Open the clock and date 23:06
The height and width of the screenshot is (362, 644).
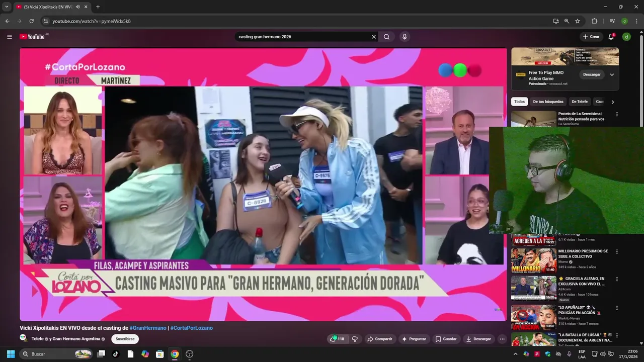(628, 354)
